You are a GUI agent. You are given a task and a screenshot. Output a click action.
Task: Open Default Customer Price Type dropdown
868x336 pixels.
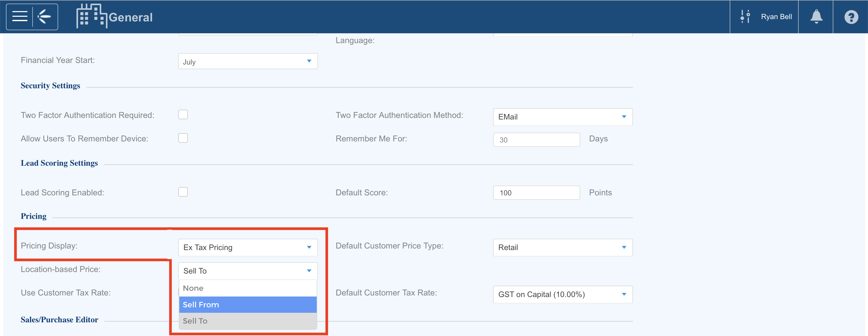click(563, 247)
